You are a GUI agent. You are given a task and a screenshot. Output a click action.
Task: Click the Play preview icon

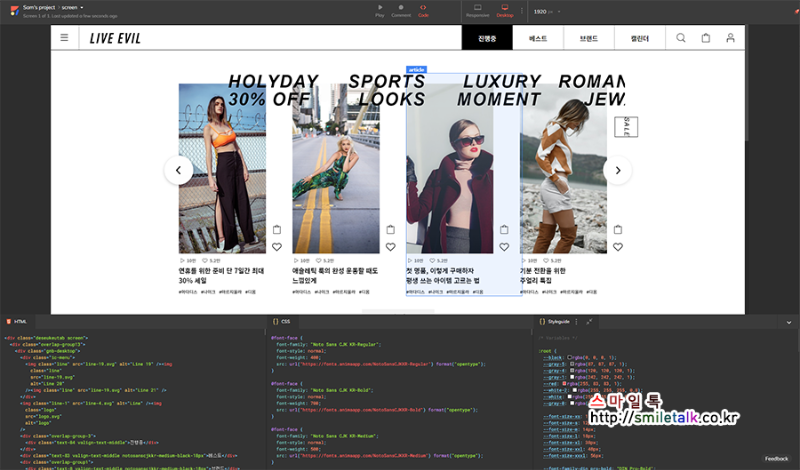coord(380,8)
